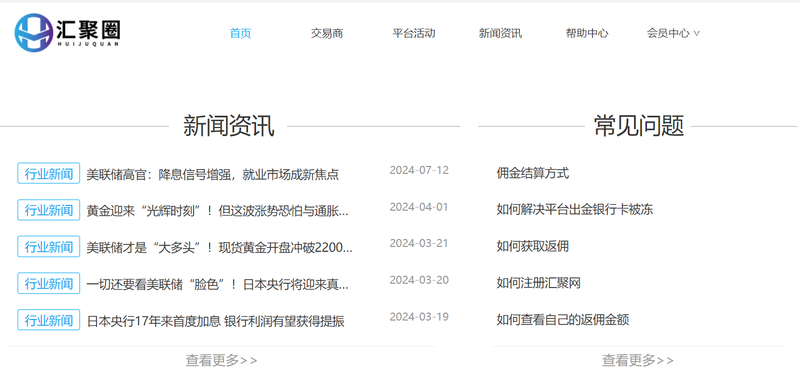Click the date 2024-03-21
Viewport: 800px width, 375px height.
tap(419, 243)
